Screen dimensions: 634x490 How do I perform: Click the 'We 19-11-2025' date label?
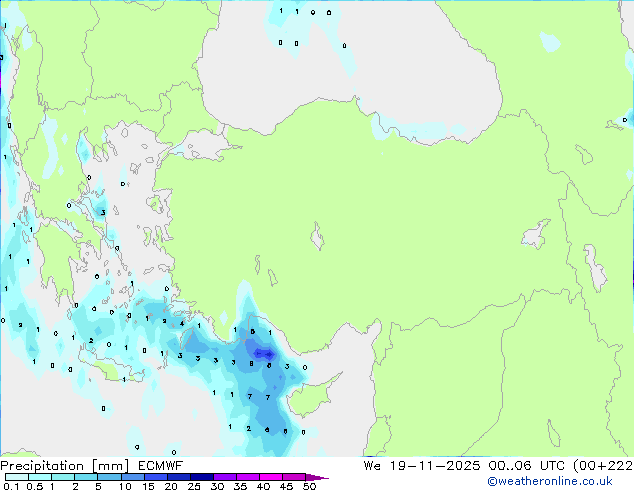coord(422,466)
